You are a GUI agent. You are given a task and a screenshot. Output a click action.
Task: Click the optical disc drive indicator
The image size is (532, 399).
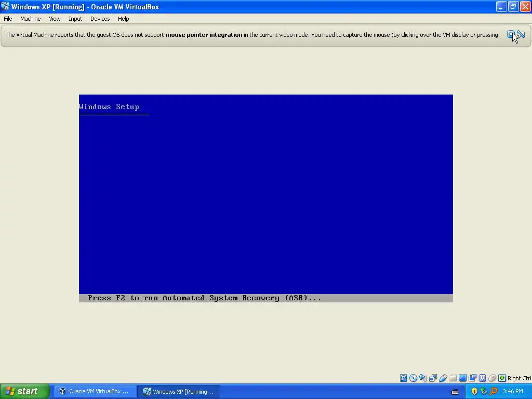point(413,378)
